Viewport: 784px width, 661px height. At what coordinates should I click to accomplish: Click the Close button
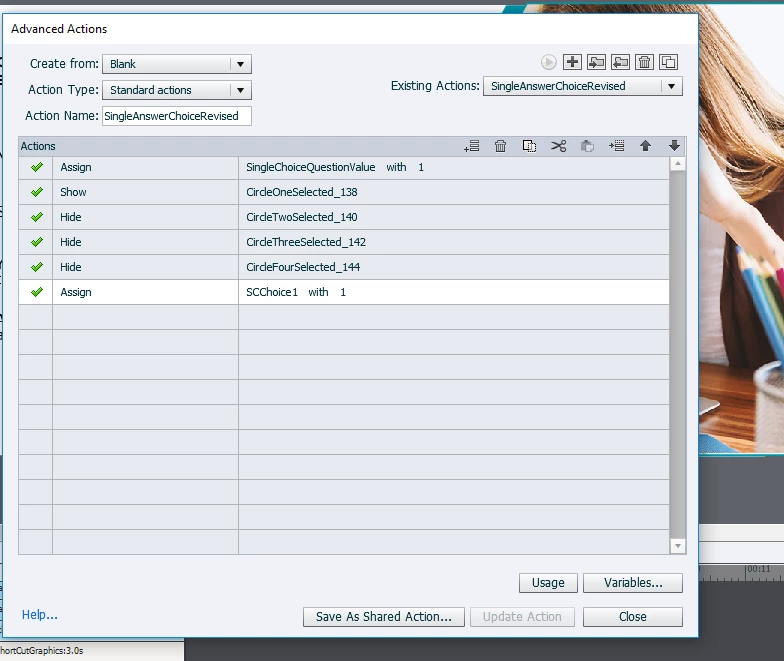point(632,617)
